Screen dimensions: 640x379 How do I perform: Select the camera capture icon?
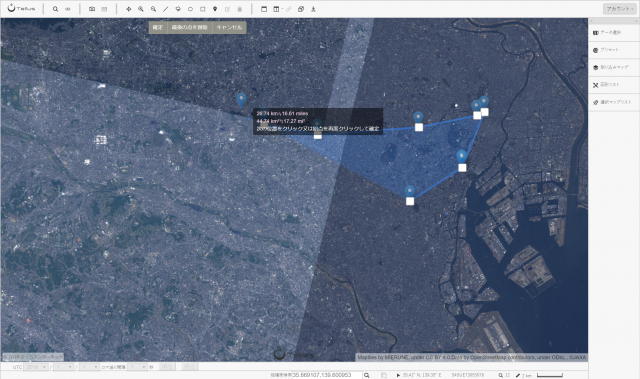coord(92,9)
